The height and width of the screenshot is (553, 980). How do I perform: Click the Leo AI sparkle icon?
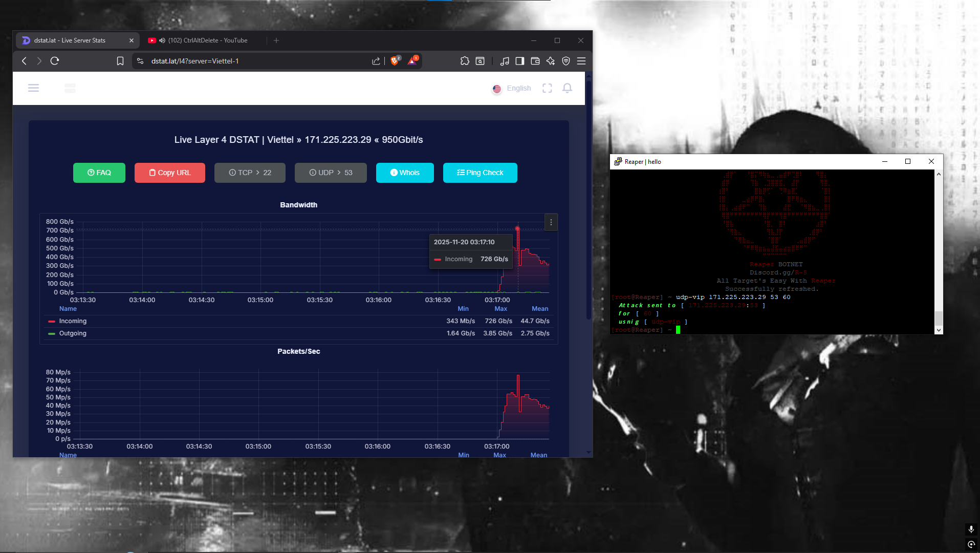coord(551,61)
